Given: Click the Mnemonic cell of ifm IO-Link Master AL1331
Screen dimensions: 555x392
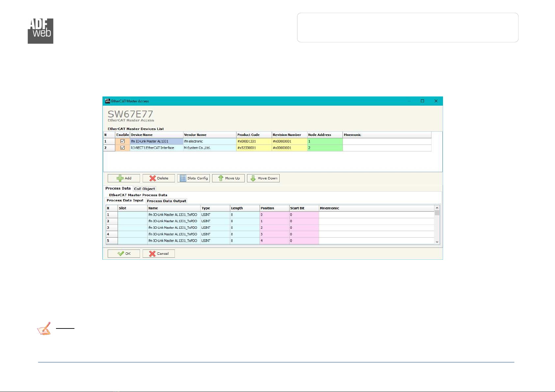Looking at the screenshot, I should [x=387, y=141].
